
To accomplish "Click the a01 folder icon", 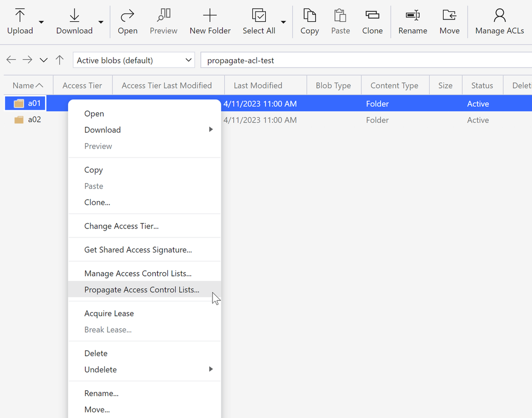I will click(x=19, y=103).
